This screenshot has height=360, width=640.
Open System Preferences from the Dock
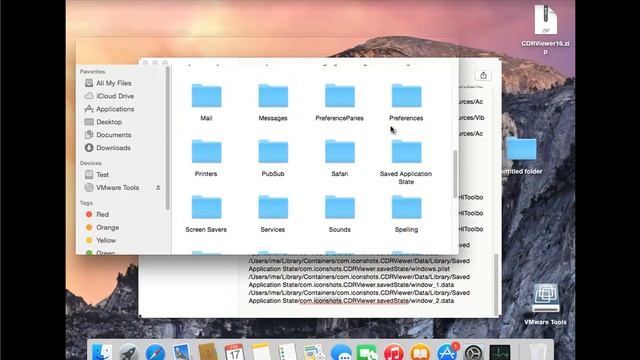[473, 352]
